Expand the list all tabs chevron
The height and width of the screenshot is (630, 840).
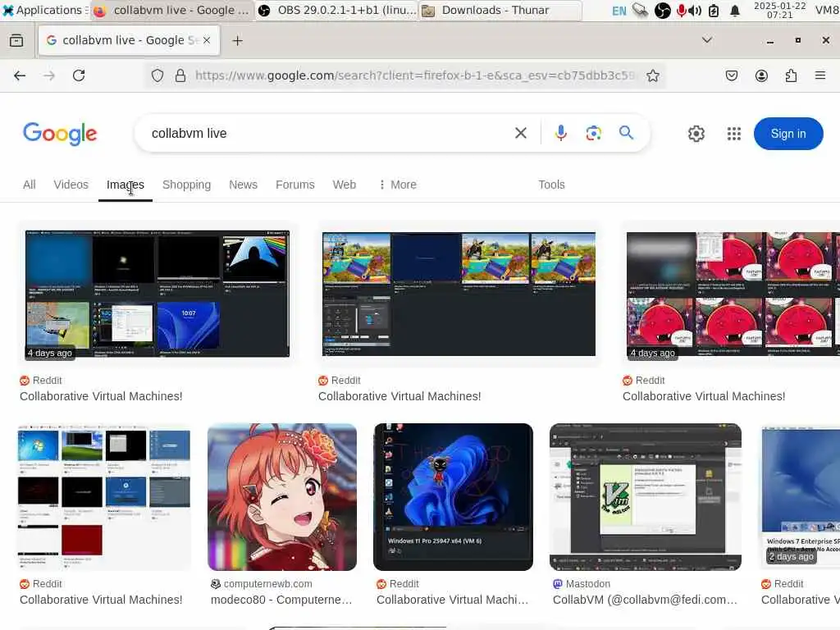pyautogui.click(x=707, y=40)
